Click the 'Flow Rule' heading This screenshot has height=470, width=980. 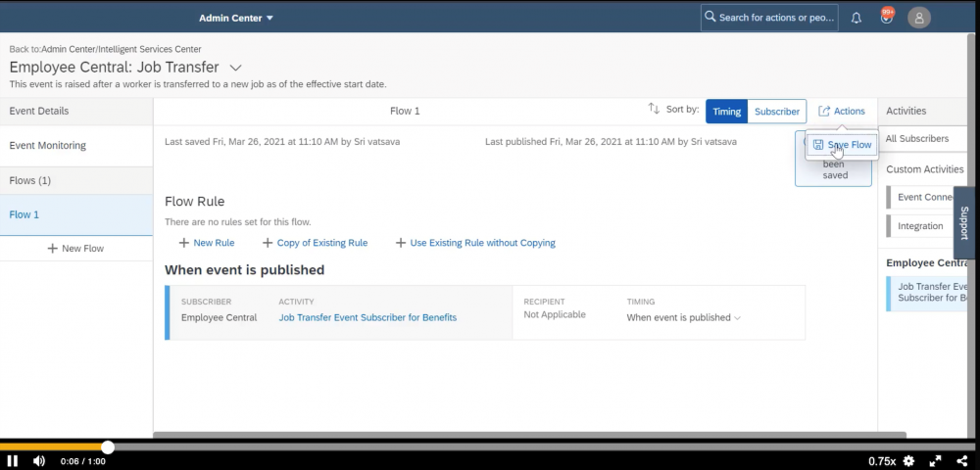pyautogui.click(x=194, y=202)
